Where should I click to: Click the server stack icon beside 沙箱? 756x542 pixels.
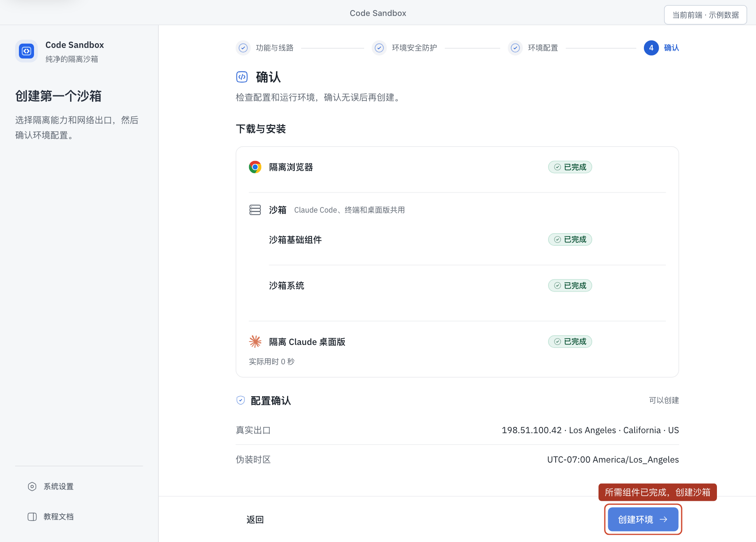[255, 210]
